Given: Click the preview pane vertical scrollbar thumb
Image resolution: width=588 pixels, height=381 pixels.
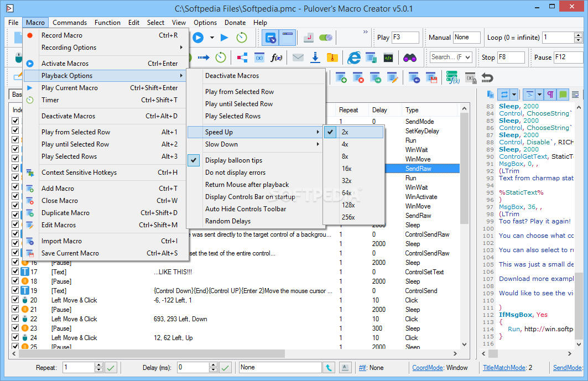Looking at the screenshot, I should [x=579, y=305].
